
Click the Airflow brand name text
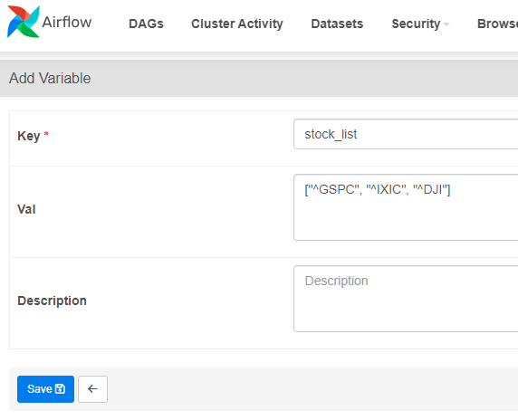67,22
